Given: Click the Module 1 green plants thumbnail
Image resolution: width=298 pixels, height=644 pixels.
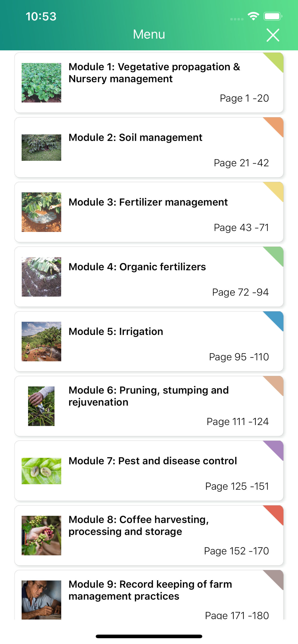Looking at the screenshot, I should pyautogui.click(x=41, y=83).
